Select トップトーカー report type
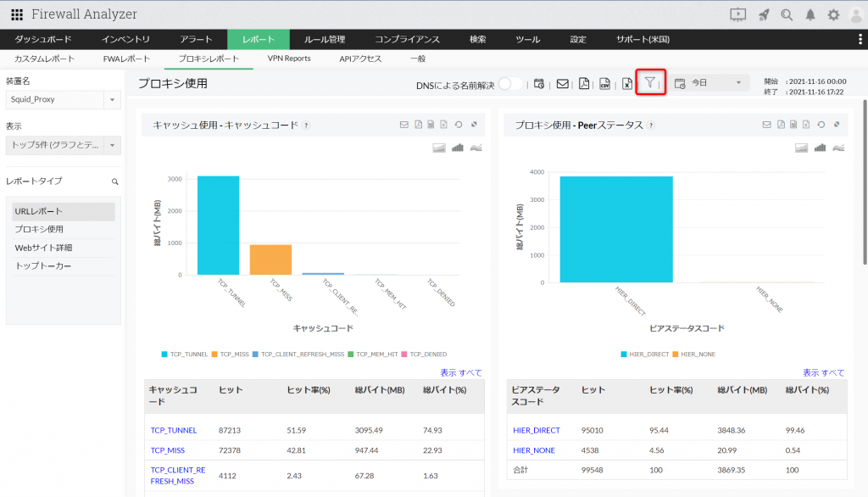Screen dimensions: 868x497 pos(63,266)
